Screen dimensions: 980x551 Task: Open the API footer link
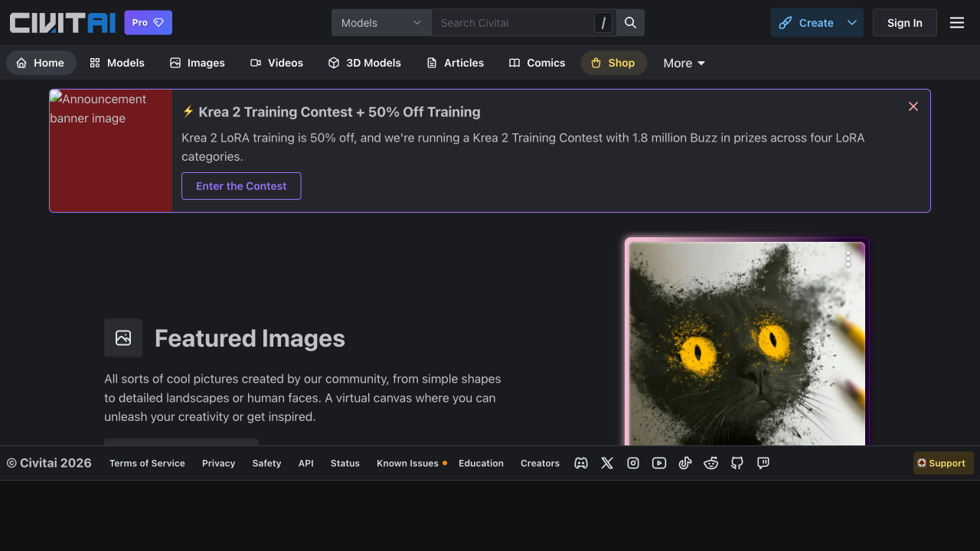point(306,463)
